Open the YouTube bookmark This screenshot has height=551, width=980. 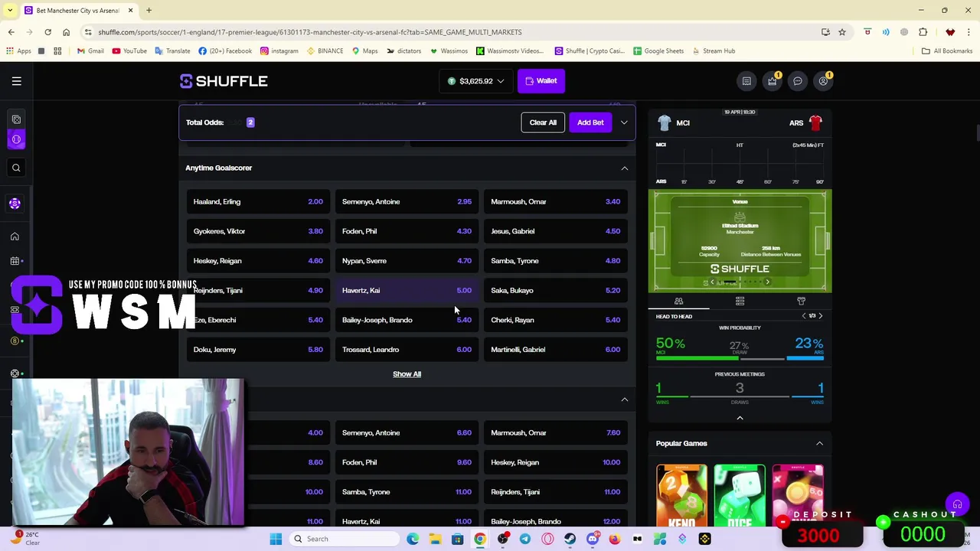(x=129, y=51)
